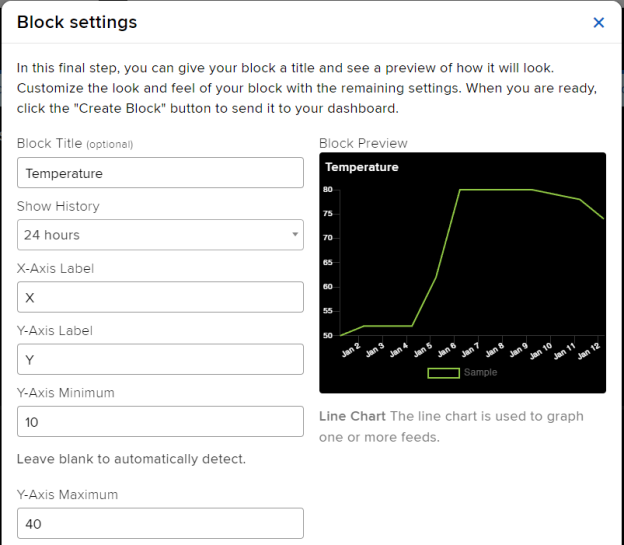Click the Show History label

point(58,206)
